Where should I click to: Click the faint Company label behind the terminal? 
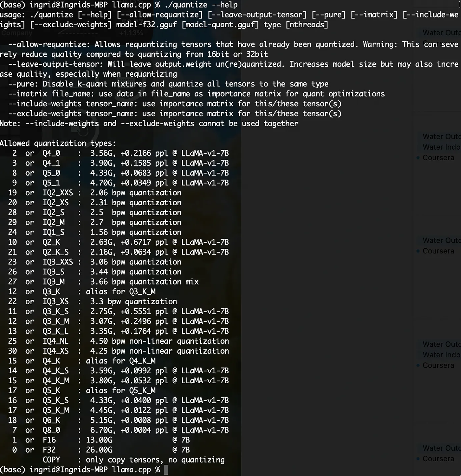16,33
